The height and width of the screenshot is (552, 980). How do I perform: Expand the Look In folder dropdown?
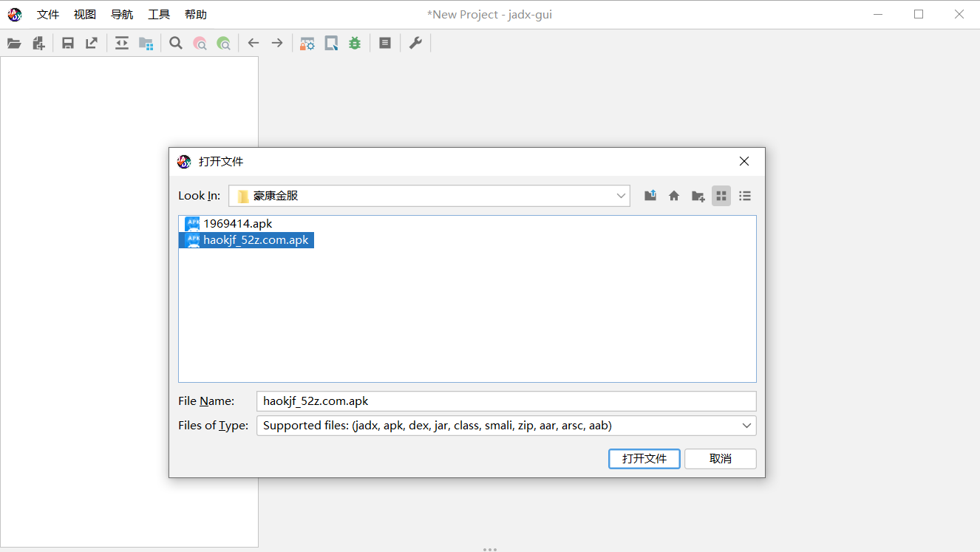coord(621,196)
